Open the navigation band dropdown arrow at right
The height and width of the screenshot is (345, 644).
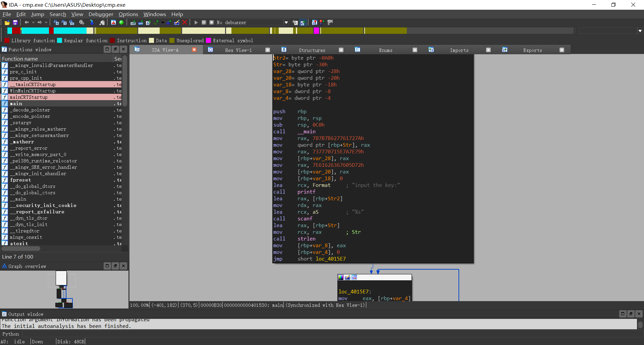tap(640, 31)
